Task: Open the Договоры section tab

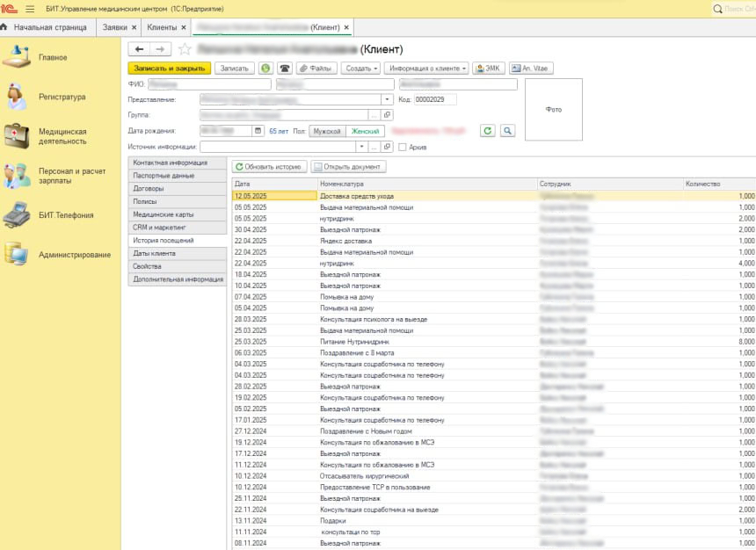Action: coord(177,189)
